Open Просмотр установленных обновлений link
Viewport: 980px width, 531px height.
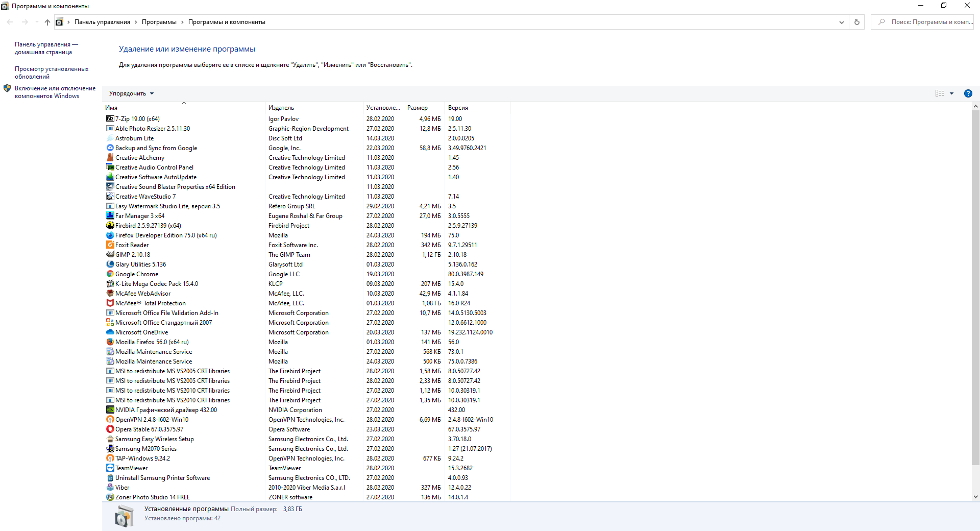tap(52, 73)
